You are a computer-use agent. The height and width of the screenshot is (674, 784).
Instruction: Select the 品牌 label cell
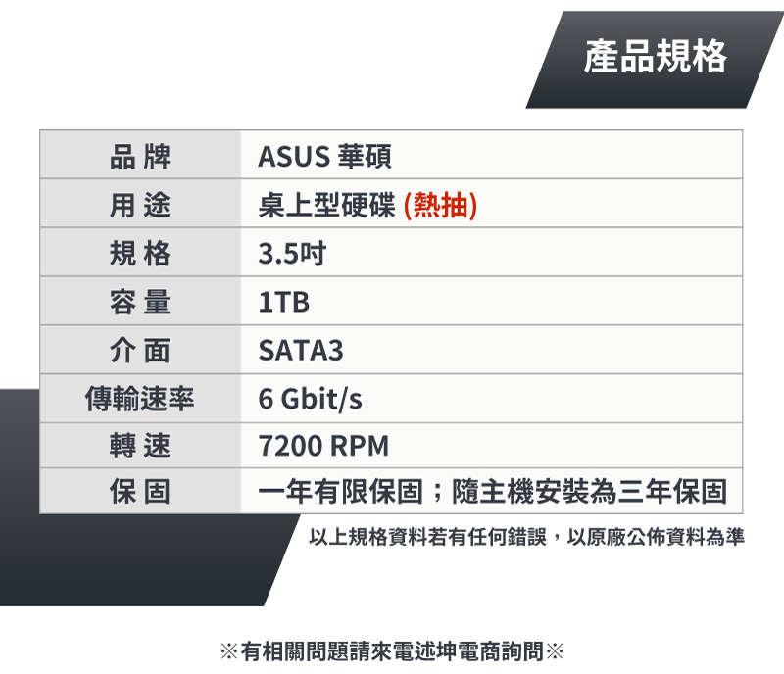pyautogui.click(x=140, y=155)
